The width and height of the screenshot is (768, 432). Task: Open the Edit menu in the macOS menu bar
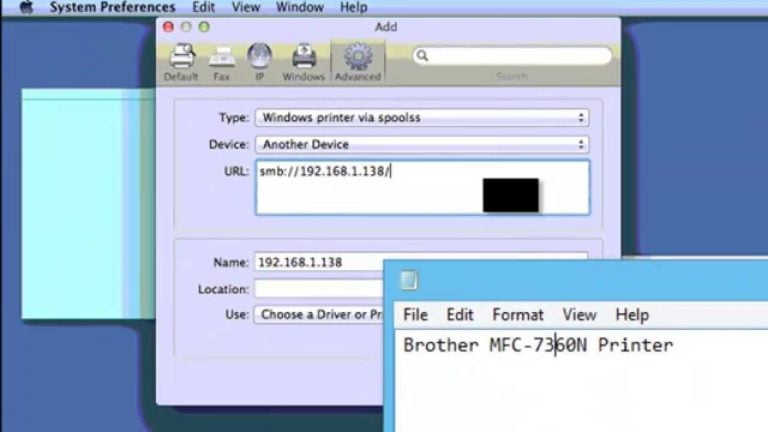[x=203, y=7]
